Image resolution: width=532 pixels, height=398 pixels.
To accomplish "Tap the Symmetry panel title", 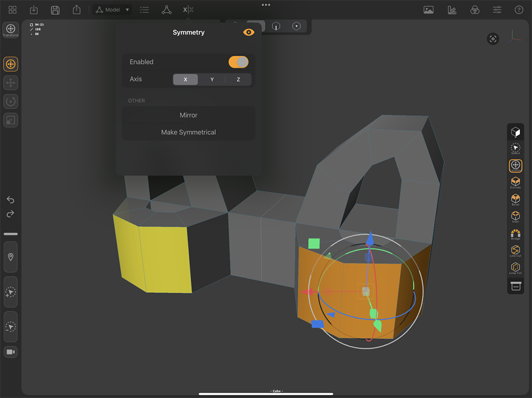I will pos(189,32).
